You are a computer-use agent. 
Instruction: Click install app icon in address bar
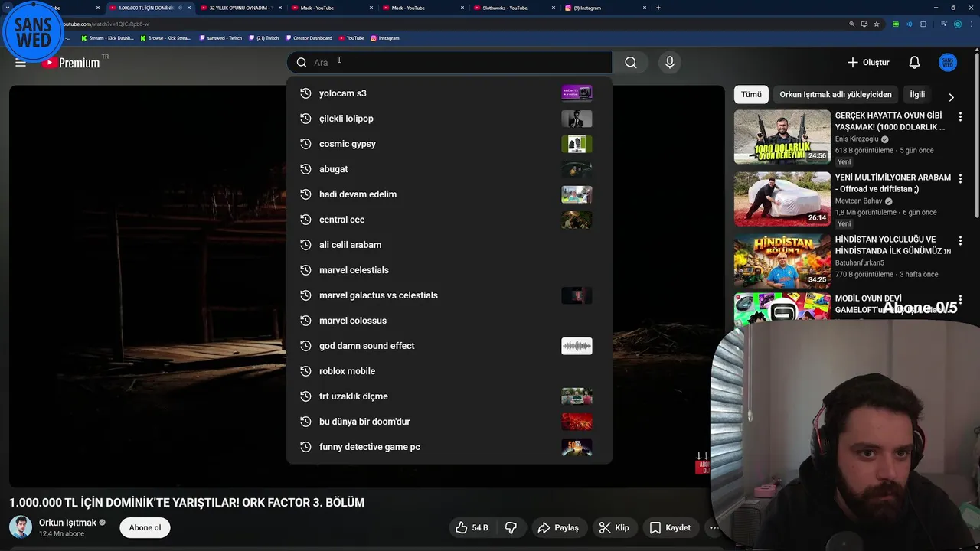click(x=864, y=24)
